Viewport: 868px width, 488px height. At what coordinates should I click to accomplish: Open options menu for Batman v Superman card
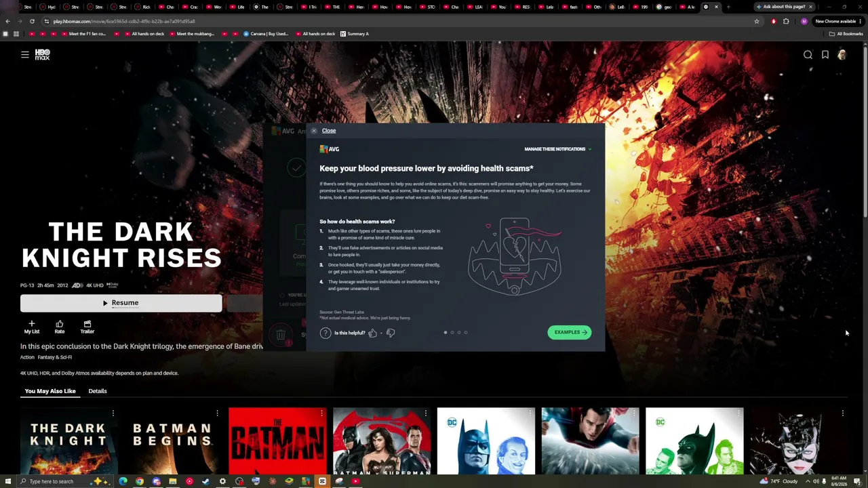(426, 413)
